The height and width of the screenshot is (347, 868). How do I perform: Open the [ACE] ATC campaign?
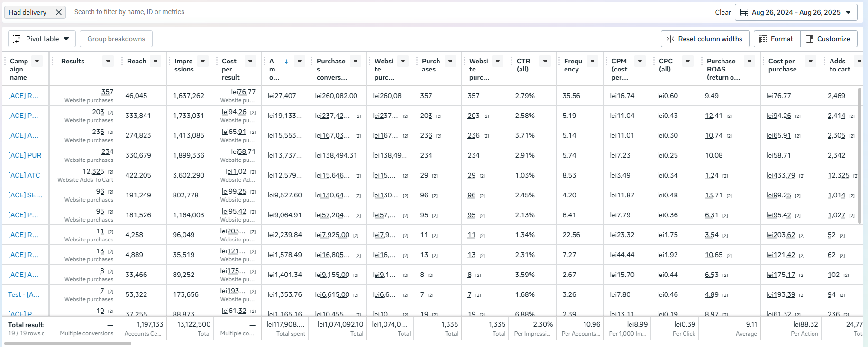pyautogui.click(x=24, y=175)
